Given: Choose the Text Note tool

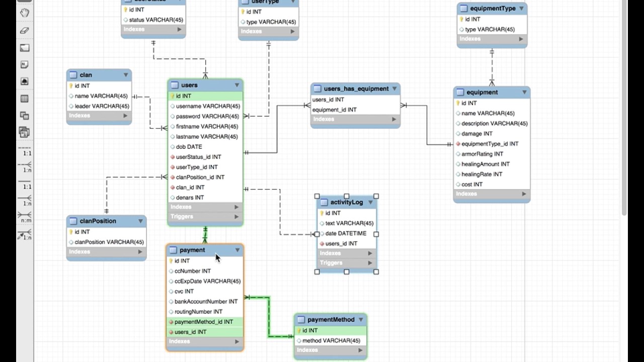Looking at the screenshot, I should (x=24, y=64).
